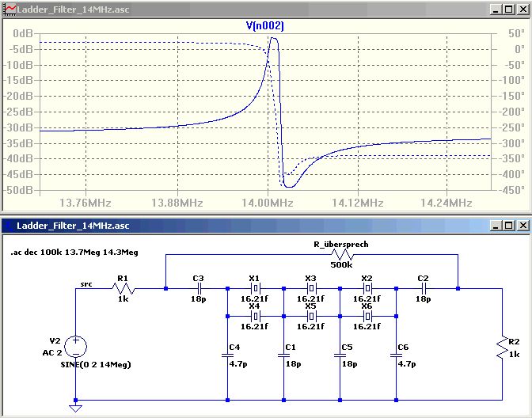Select the V2 voltage source symbol
Screen dimensions: 532x418
click(x=76, y=347)
